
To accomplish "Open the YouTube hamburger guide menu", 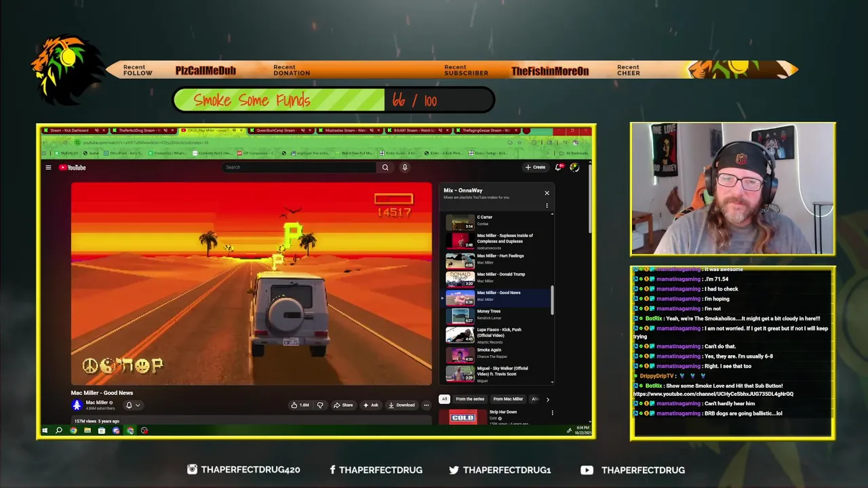I will click(48, 167).
